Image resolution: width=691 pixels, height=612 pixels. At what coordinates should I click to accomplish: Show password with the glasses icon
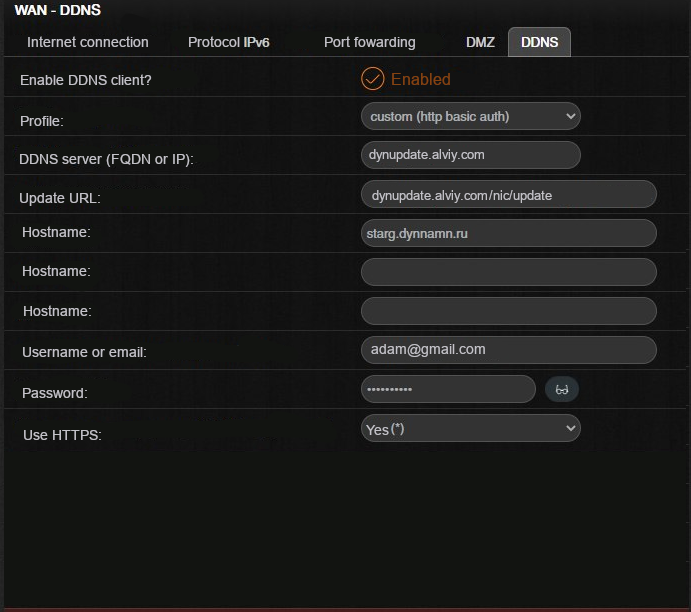561,389
